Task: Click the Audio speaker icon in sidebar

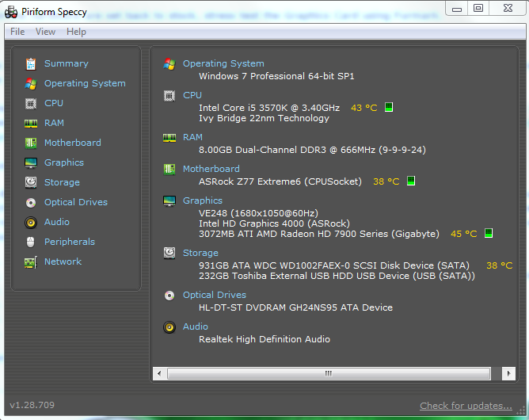Action: (x=31, y=223)
